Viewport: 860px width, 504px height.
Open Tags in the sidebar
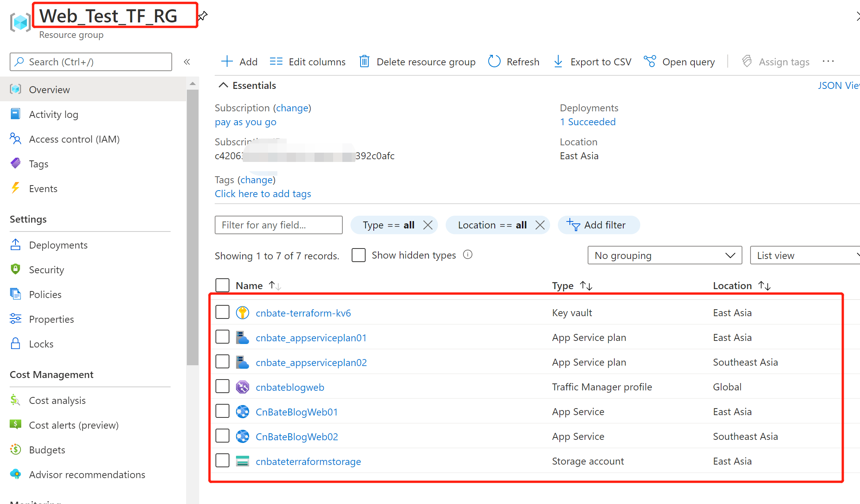tap(93, 163)
